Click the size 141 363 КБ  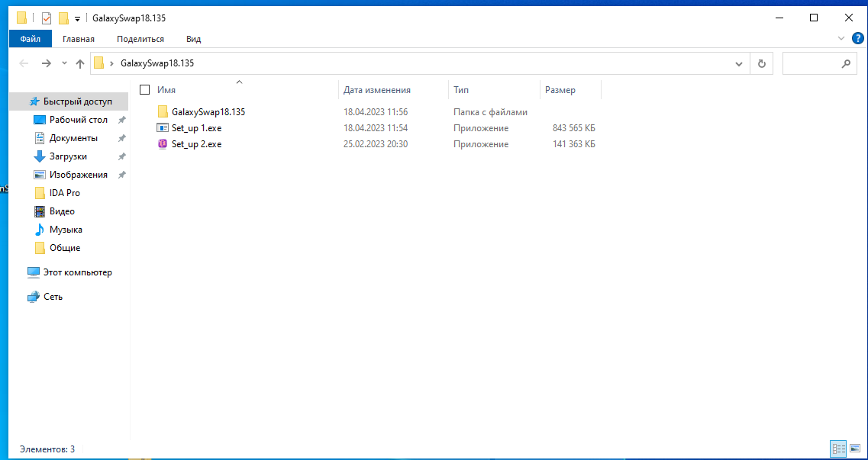click(574, 144)
